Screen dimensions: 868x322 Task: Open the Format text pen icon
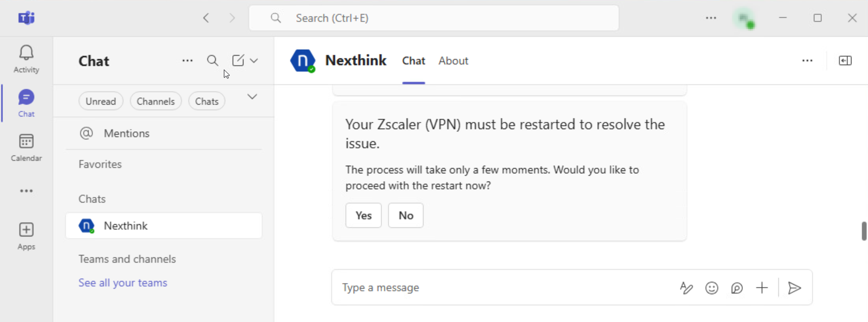pyautogui.click(x=686, y=288)
